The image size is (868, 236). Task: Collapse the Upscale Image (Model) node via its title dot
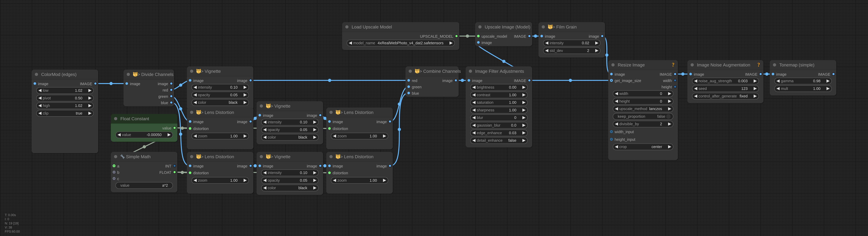[480, 27]
